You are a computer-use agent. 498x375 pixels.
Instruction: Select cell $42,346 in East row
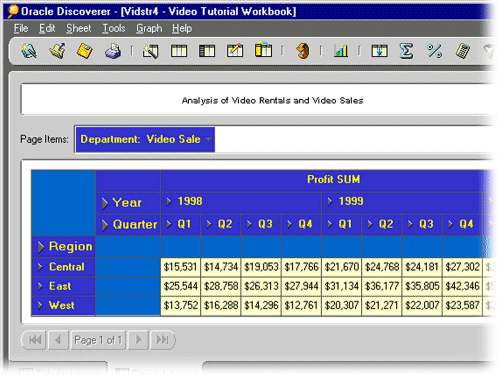462,286
